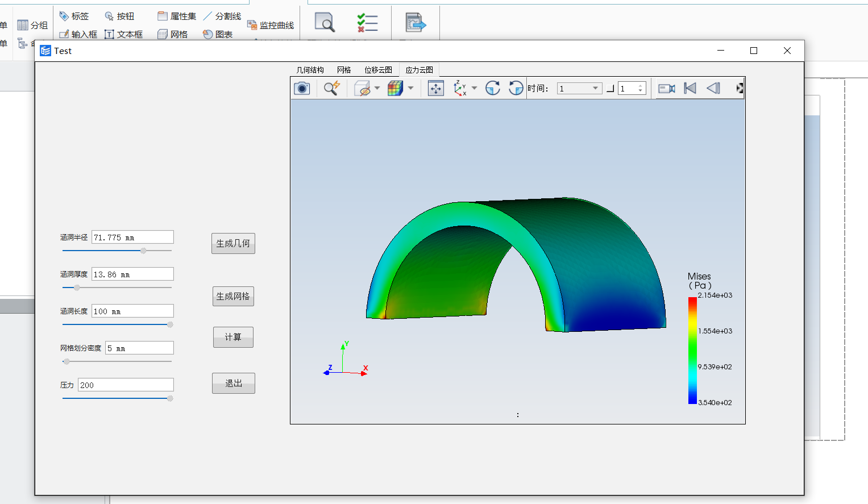The image size is (868, 504).
Task: Click the arch culvert model in viewport
Action: tap(516, 265)
